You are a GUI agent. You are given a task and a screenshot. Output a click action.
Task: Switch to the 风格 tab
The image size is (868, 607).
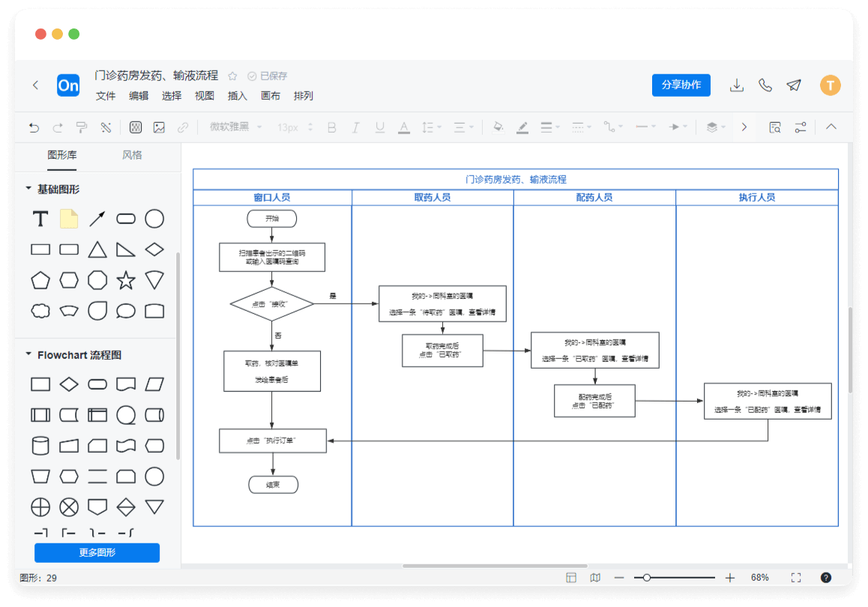pos(132,155)
